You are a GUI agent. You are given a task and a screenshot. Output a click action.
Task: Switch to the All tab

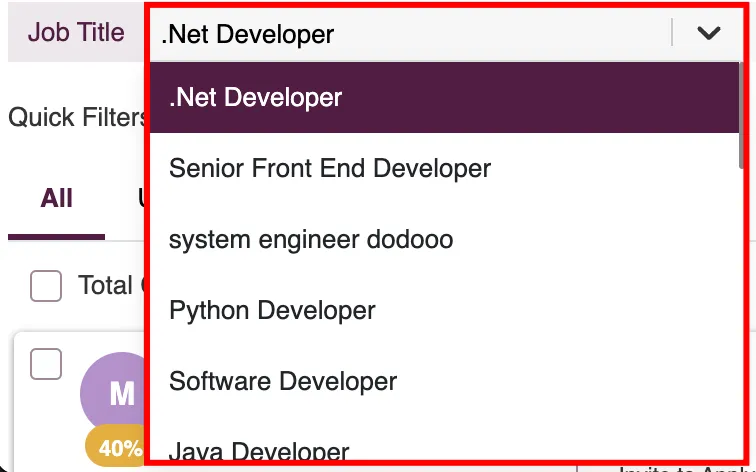pyautogui.click(x=56, y=198)
